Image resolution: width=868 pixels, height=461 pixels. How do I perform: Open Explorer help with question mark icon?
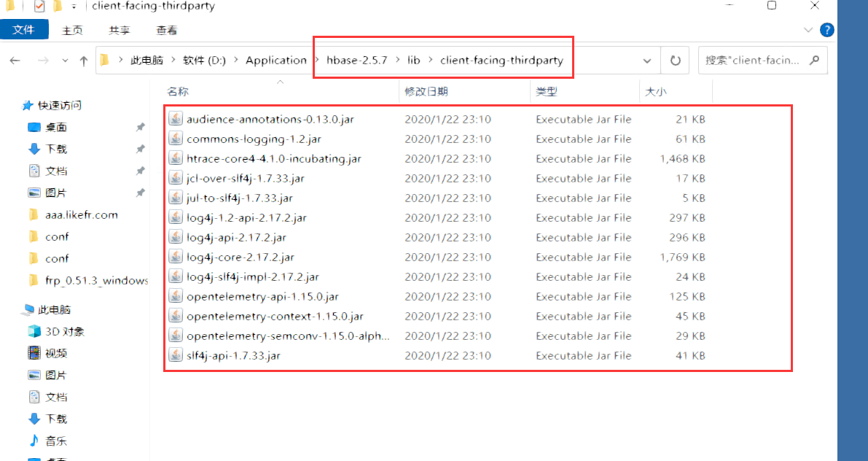click(x=826, y=30)
